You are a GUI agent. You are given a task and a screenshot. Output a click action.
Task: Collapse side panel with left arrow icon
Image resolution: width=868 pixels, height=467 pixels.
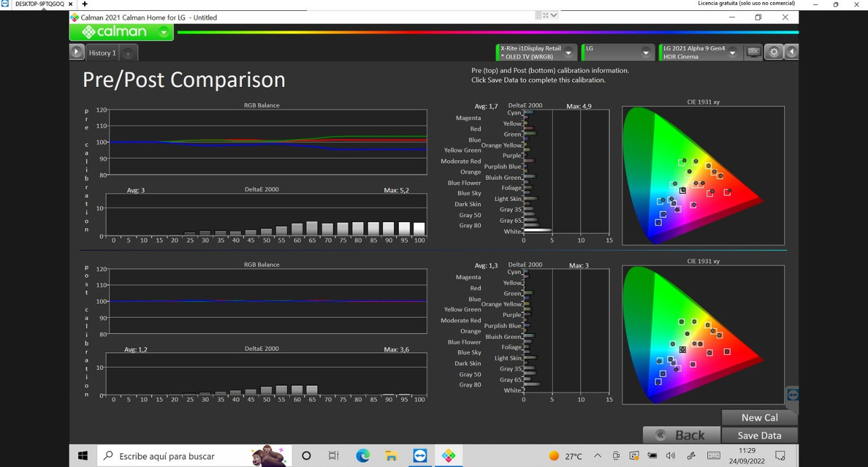click(x=791, y=52)
